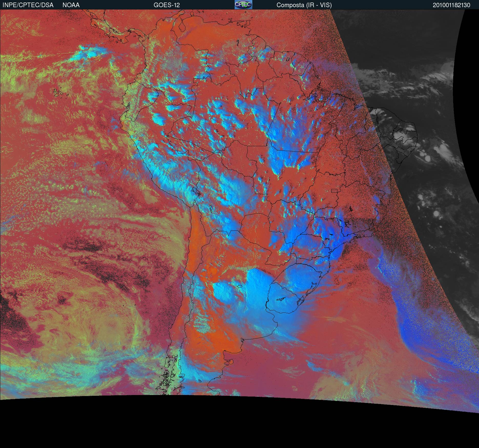Click the GOES-12 satellite label
This screenshot has height=448, width=479.
[x=166, y=5]
